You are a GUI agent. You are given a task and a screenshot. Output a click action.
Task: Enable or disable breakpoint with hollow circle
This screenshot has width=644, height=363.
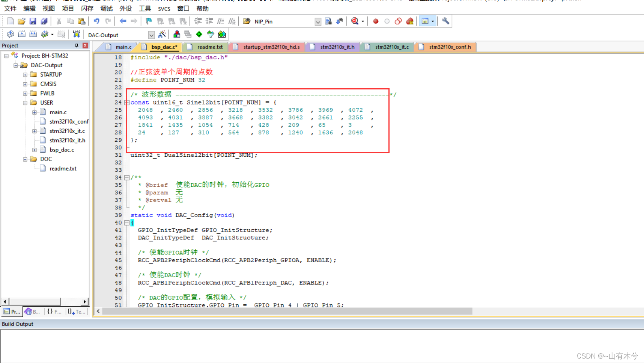pyautogui.click(x=387, y=21)
